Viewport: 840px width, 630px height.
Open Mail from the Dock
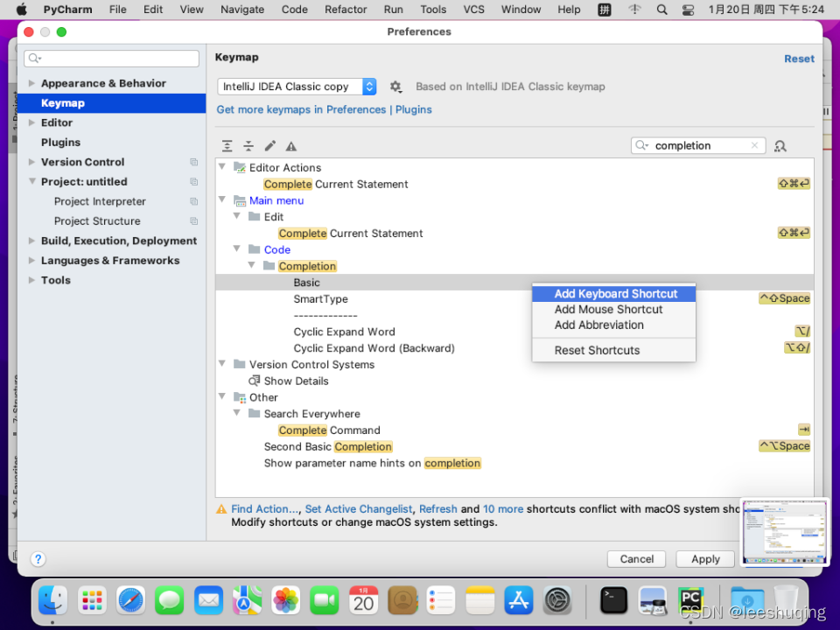pos(208,599)
